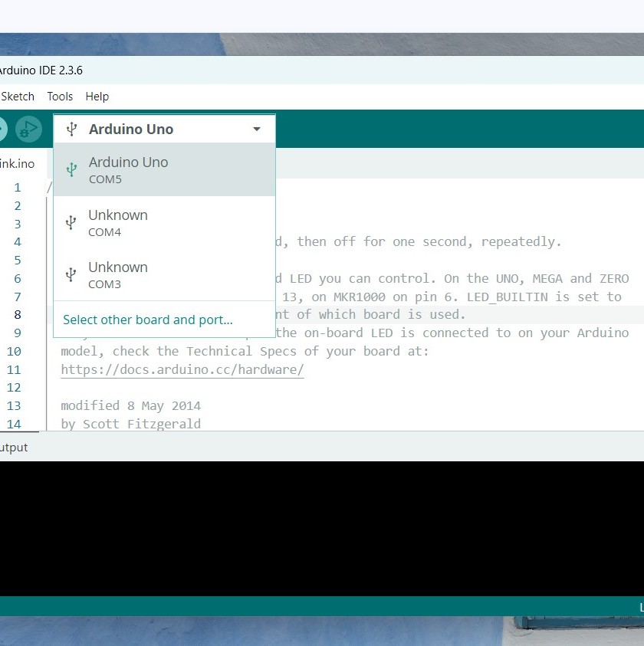The width and height of the screenshot is (644, 646).
Task: Open the Tools menu
Action: (x=59, y=96)
